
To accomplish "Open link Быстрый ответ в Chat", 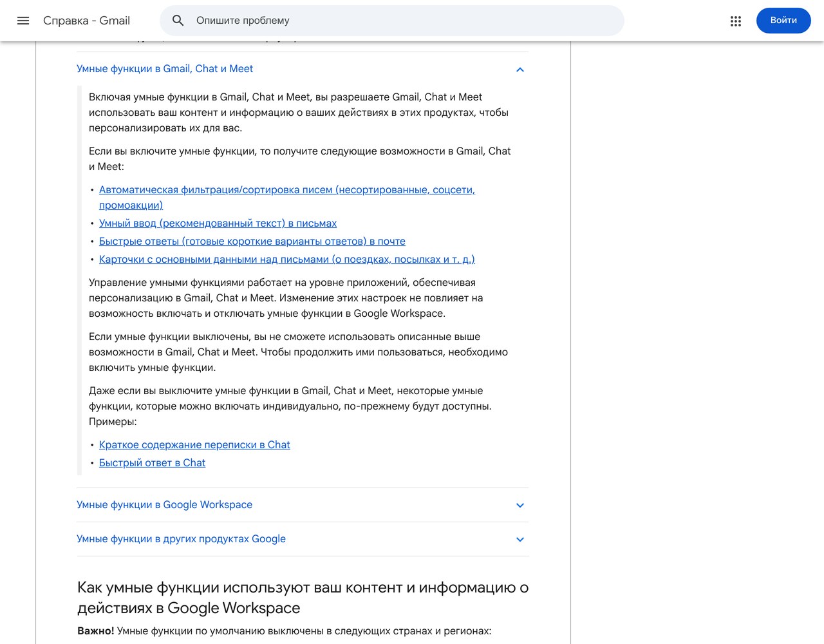I will click(152, 463).
